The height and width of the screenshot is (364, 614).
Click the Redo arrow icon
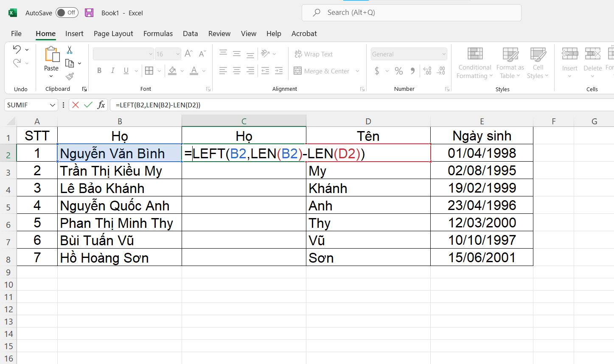(17, 63)
